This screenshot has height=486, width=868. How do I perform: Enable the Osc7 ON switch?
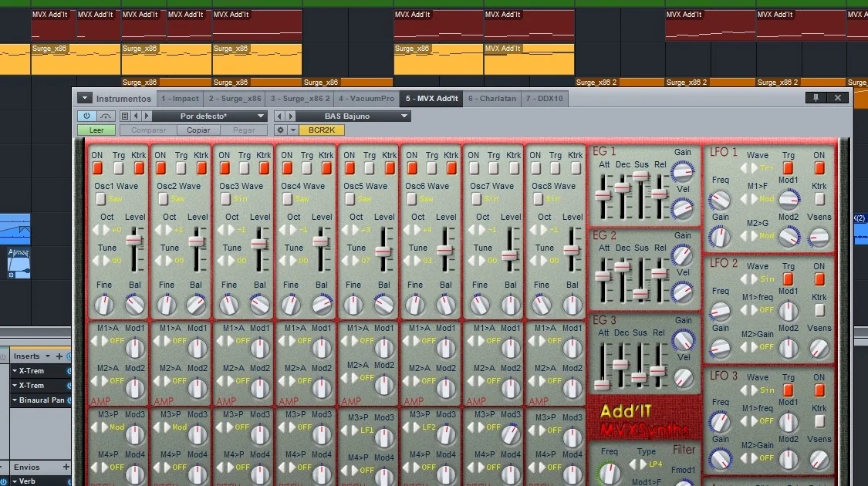click(474, 167)
